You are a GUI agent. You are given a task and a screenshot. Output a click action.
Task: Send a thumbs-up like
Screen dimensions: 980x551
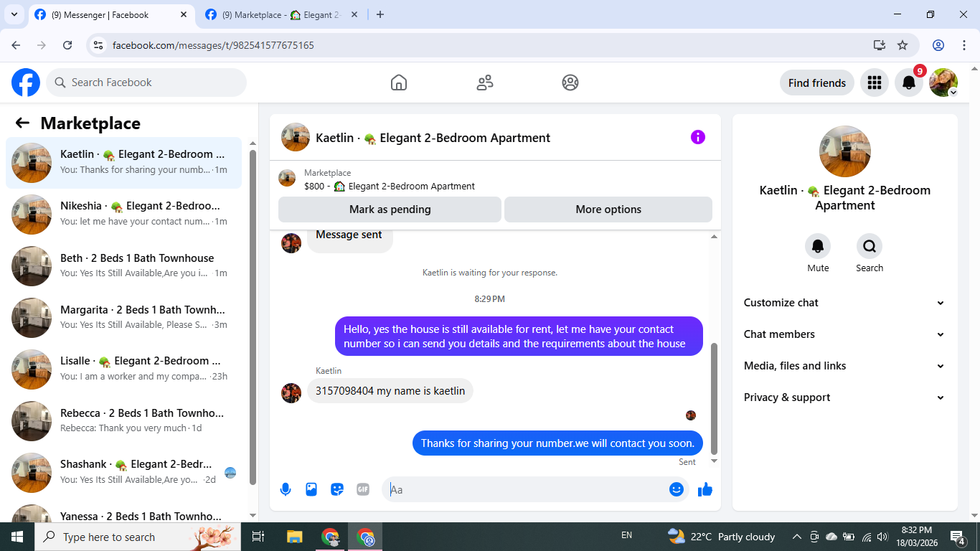pyautogui.click(x=705, y=489)
